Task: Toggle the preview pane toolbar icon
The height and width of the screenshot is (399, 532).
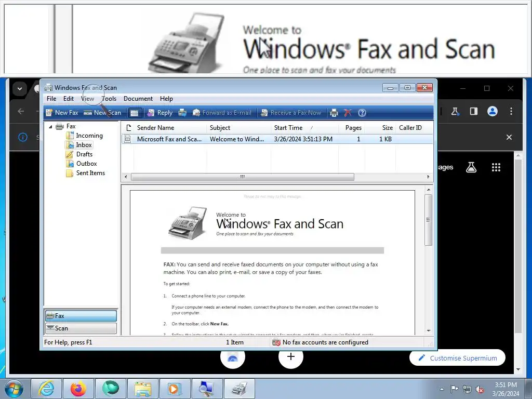Action: 135,113
